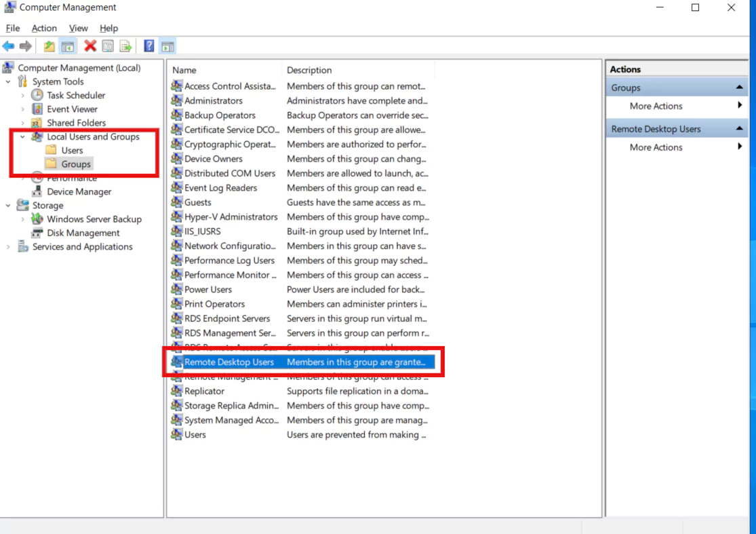Screen dimensions: 756x534
Task: Click the Storage icon in tree
Action: (x=22, y=205)
